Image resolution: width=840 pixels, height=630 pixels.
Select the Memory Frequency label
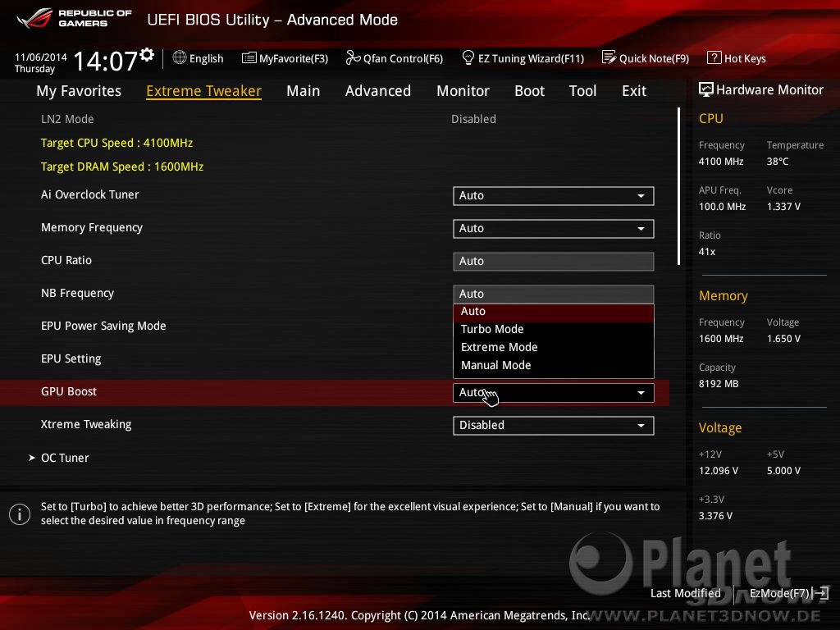92,228
